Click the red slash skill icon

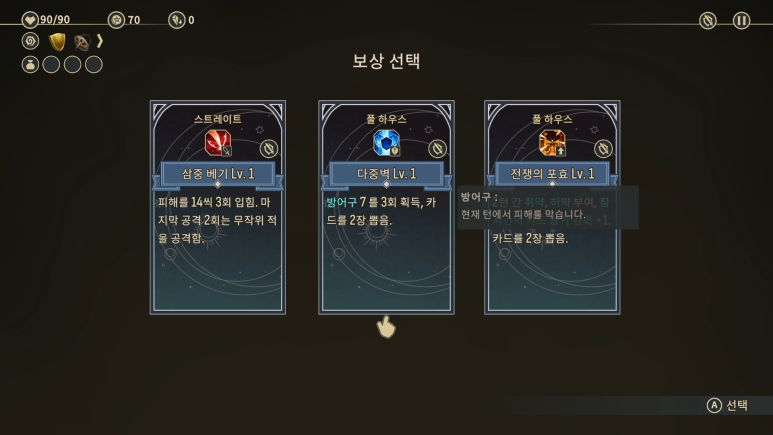point(218,143)
